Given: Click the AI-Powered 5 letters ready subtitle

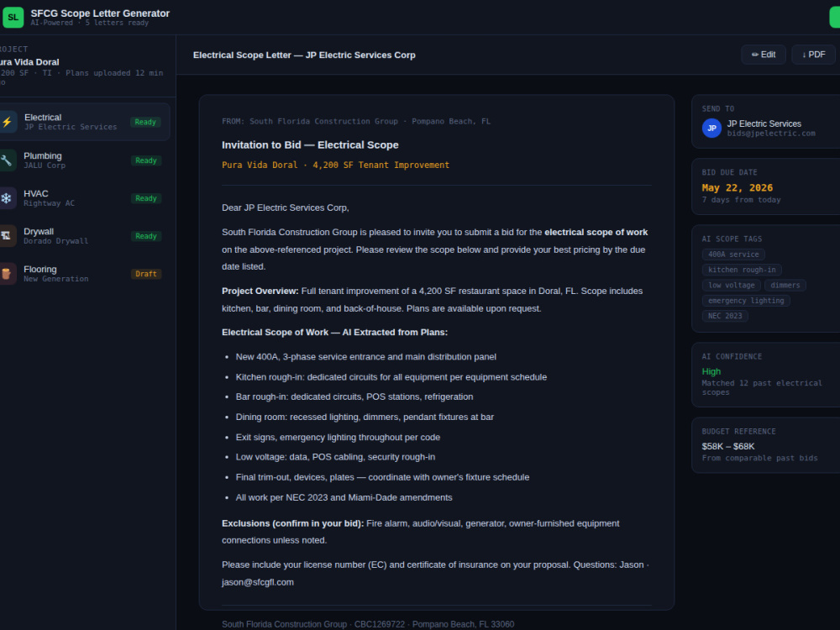Looking at the screenshot, I should point(90,23).
